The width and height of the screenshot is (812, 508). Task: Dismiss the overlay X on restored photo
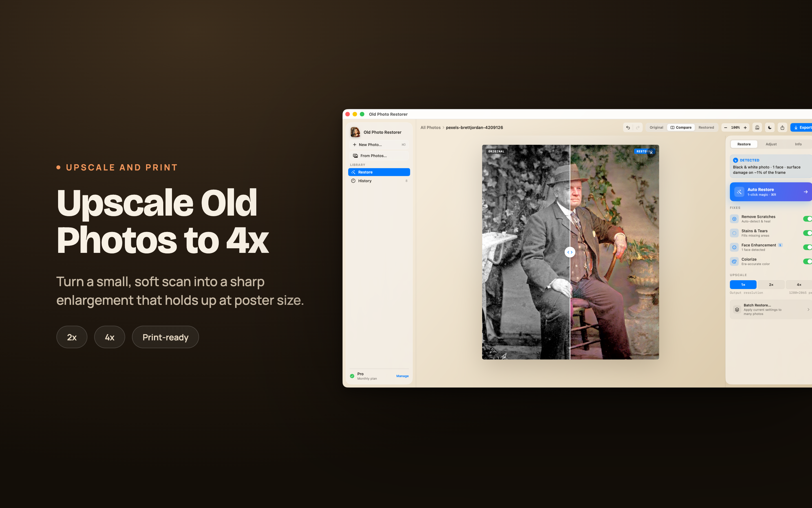(x=651, y=153)
